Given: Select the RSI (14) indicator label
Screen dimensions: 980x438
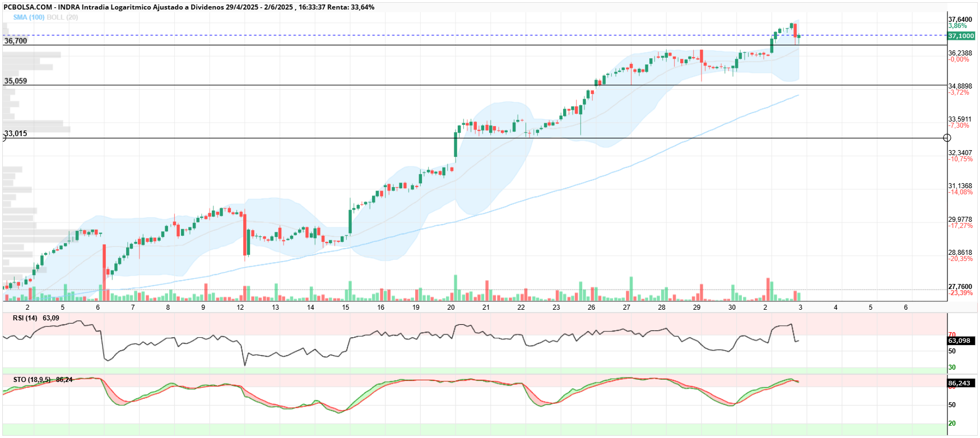Looking at the screenshot, I should (x=25, y=318).
